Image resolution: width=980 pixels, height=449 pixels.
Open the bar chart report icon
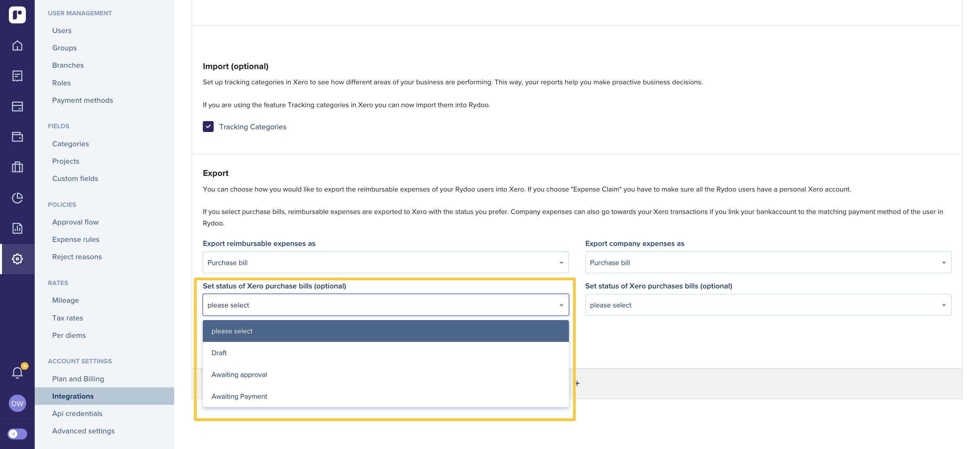[x=17, y=228]
